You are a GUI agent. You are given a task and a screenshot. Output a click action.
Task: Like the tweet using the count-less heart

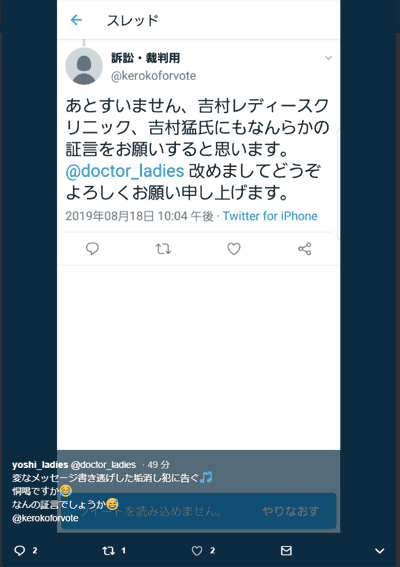pyautogui.click(x=234, y=249)
